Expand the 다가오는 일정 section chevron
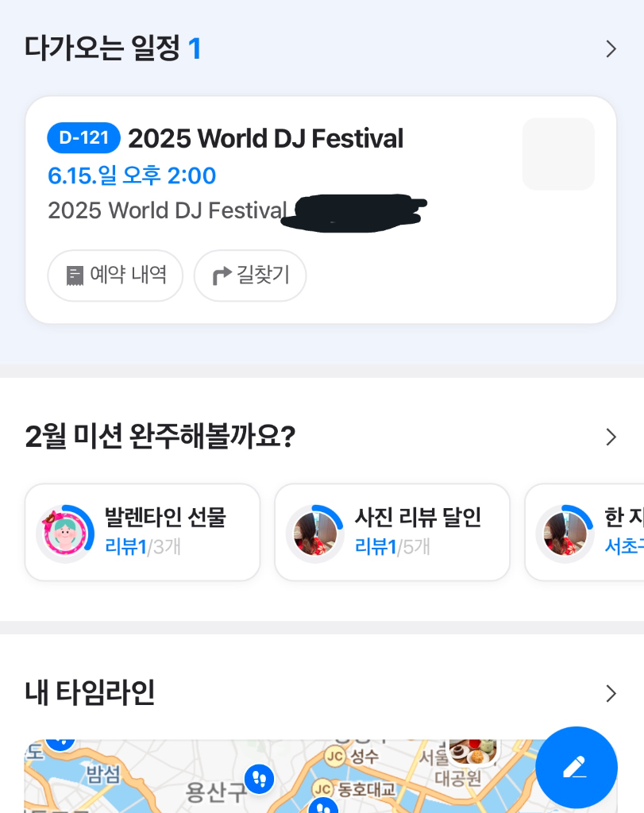Screen dimensions: 644x813 (x=611, y=49)
